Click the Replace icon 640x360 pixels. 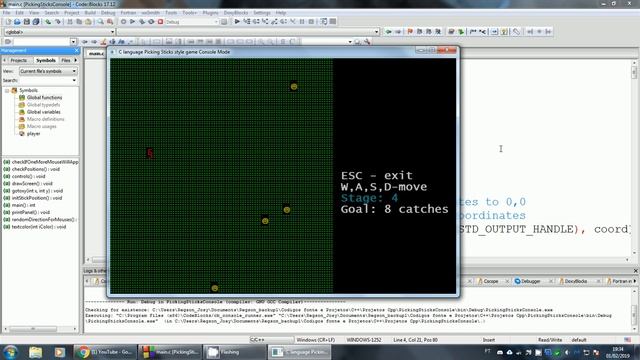[x=110, y=22]
